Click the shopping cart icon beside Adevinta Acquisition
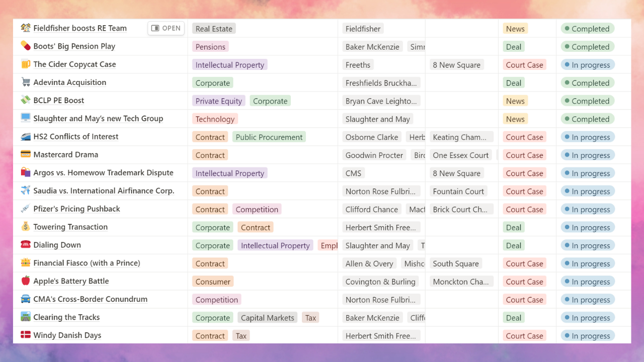644x362 pixels. (x=26, y=82)
